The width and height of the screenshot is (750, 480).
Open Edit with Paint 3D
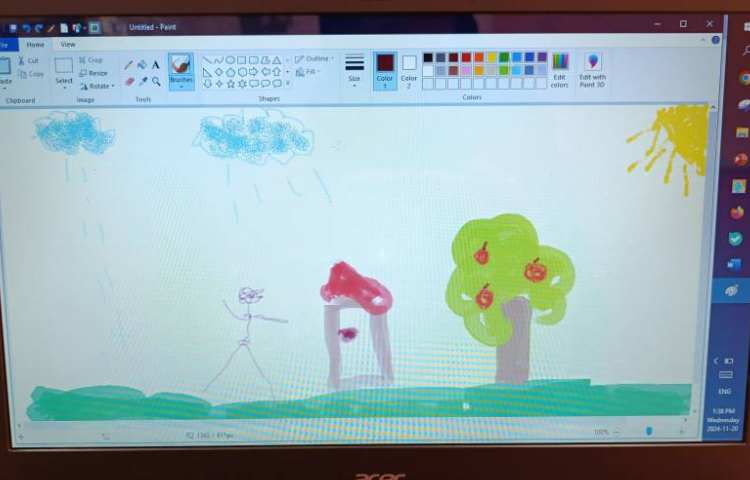[x=592, y=68]
